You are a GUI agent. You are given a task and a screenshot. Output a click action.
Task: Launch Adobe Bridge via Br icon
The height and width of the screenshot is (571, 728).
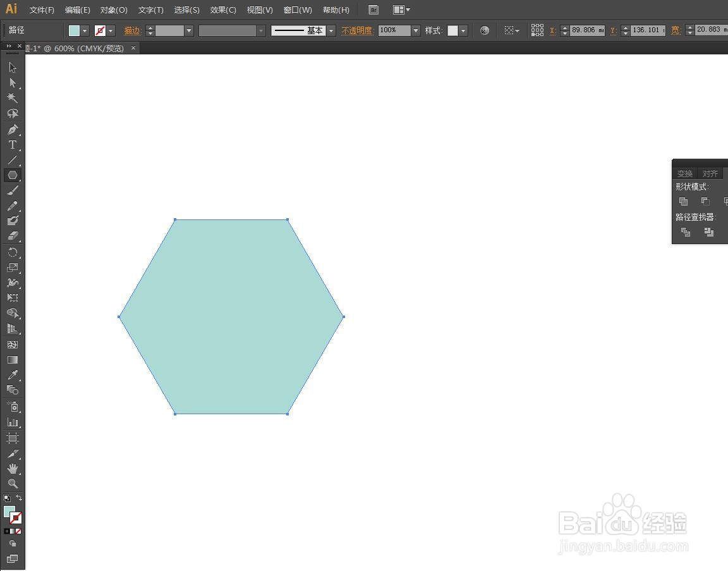point(373,9)
